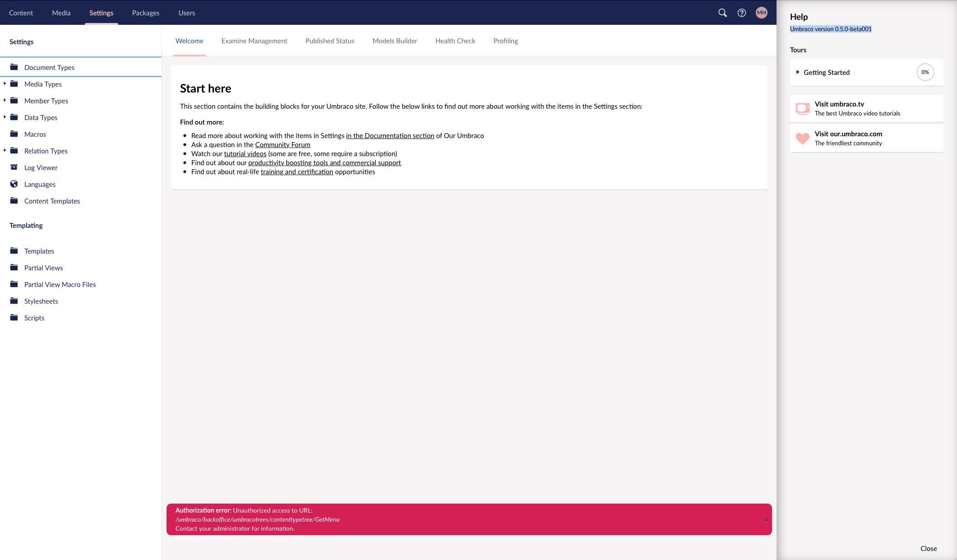Click the tutorial videos link
Image resolution: width=957 pixels, height=560 pixels.
click(245, 153)
